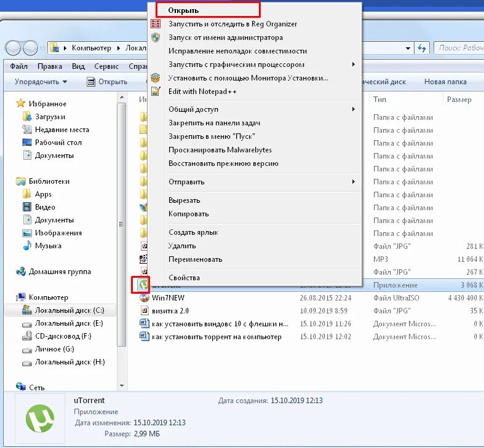Open the address bar history dropdown
The image size is (484, 448).
[x=408, y=48]
